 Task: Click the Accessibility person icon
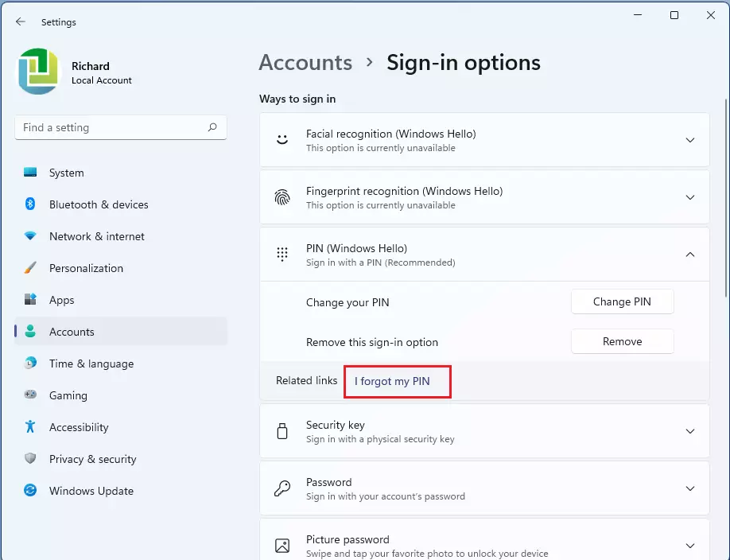pyautogui.click(x=30, y=427)
